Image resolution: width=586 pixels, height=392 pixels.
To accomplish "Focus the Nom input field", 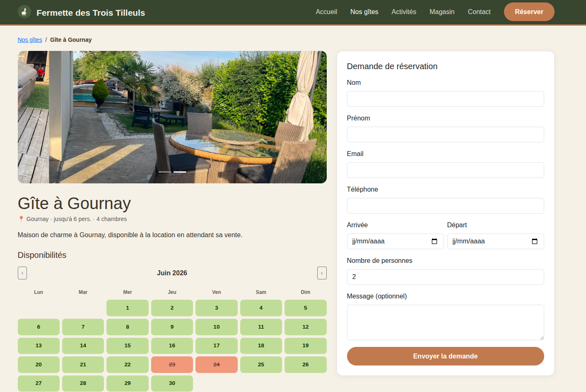I will [x=445, y=99].
